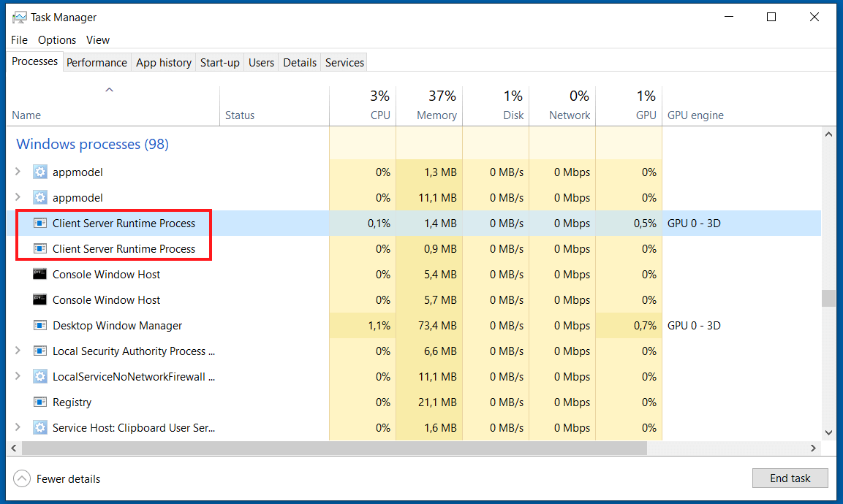Click the Service Host Clipboard gear icon
843x504 pixels.
(x=40, y=427)
